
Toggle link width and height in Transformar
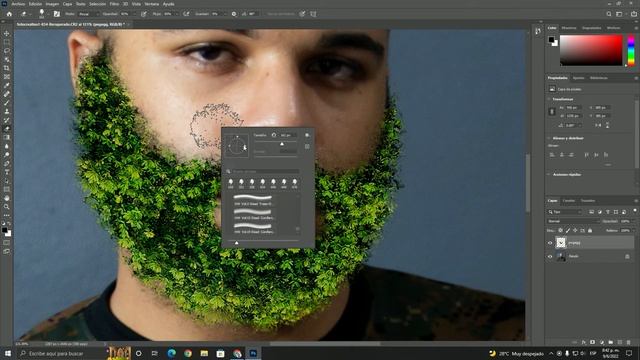(x=552, y=112)
